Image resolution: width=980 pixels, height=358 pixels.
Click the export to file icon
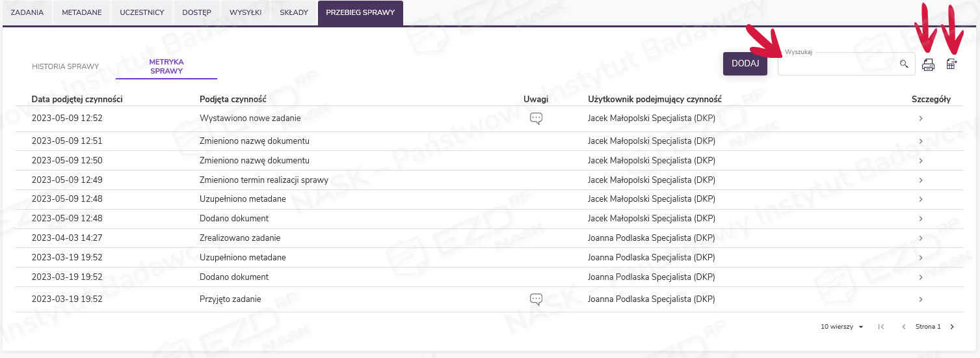[951, 64]
